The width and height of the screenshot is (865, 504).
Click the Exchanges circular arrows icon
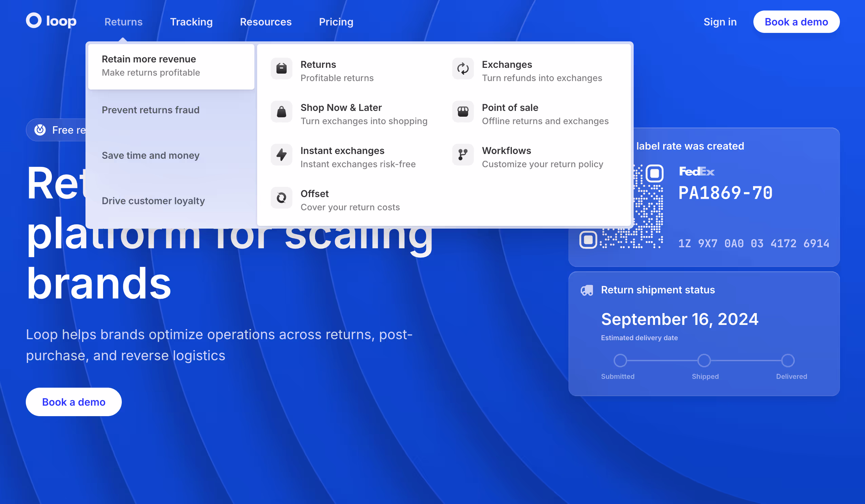click(463, 69)
